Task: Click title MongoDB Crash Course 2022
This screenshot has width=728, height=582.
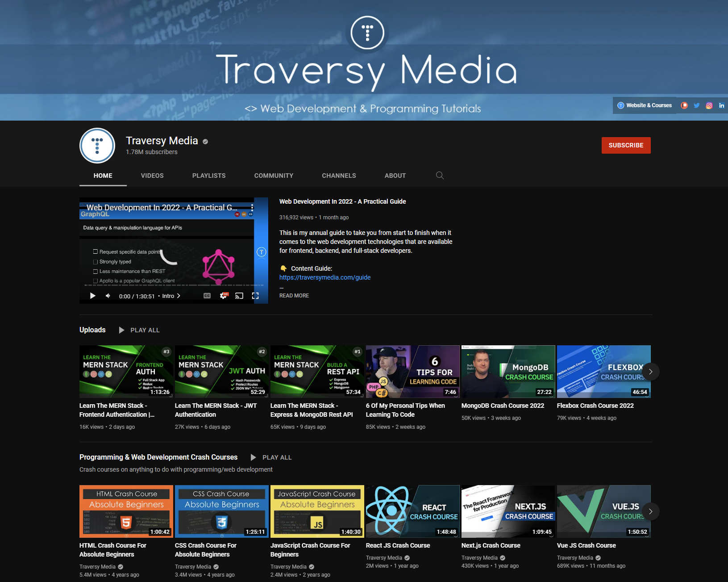Action: (x=503, y=406)
